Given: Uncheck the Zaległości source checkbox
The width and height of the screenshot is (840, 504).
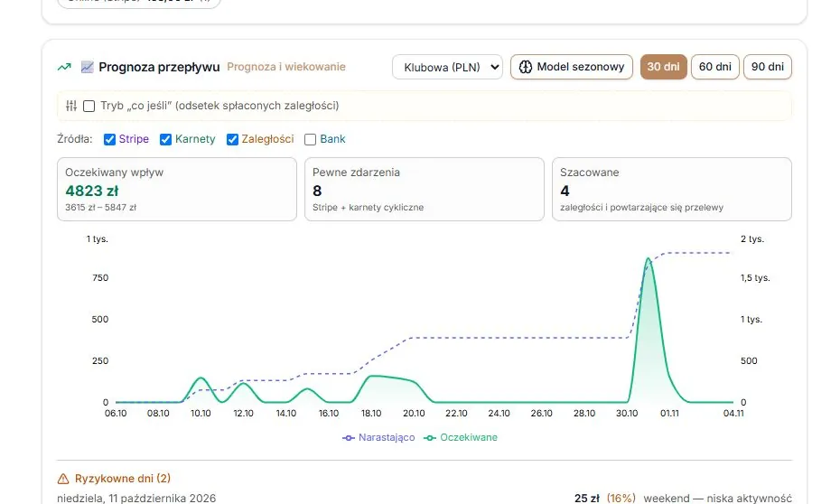Looking at the screenshot, I should (x=232, y=139).
